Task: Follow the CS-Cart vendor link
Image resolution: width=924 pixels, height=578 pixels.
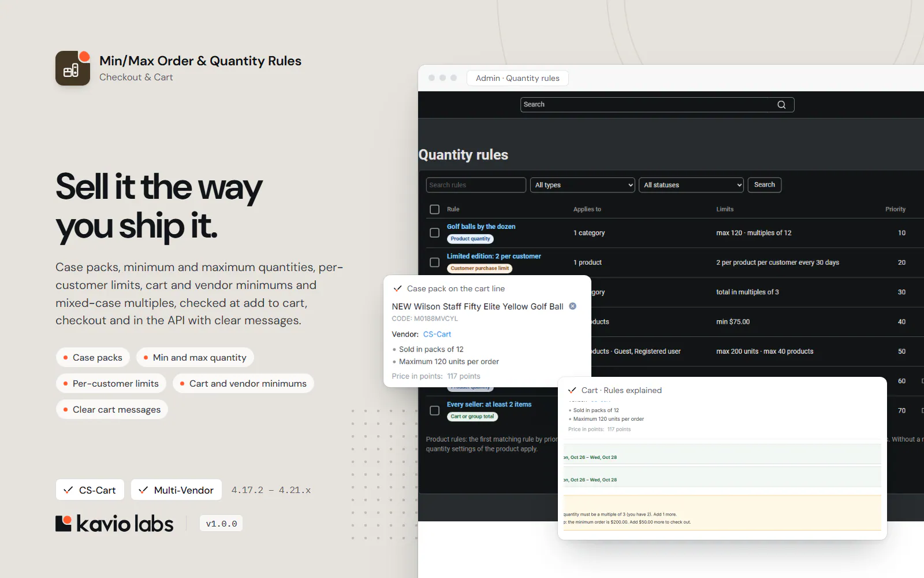Action: pos(437,334)
